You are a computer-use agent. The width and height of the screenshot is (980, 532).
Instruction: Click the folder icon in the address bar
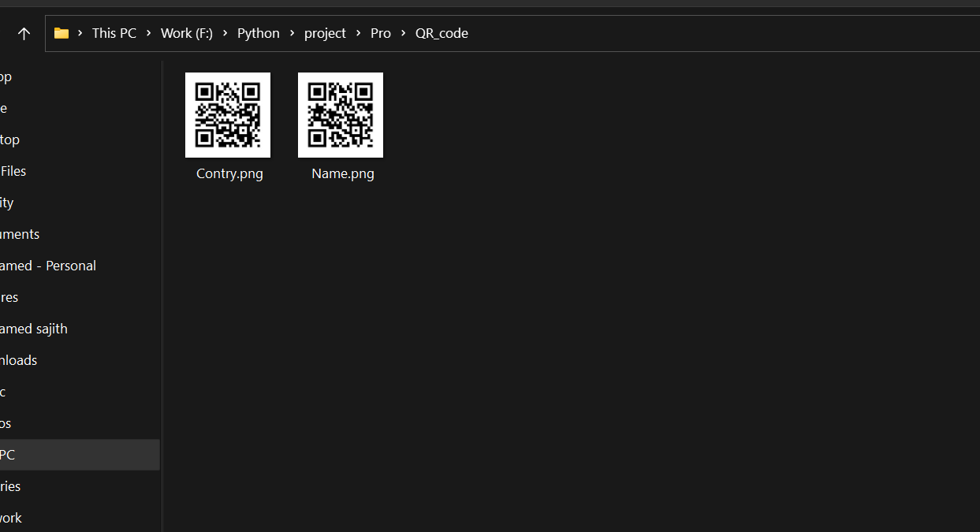[x=61, y=33]
